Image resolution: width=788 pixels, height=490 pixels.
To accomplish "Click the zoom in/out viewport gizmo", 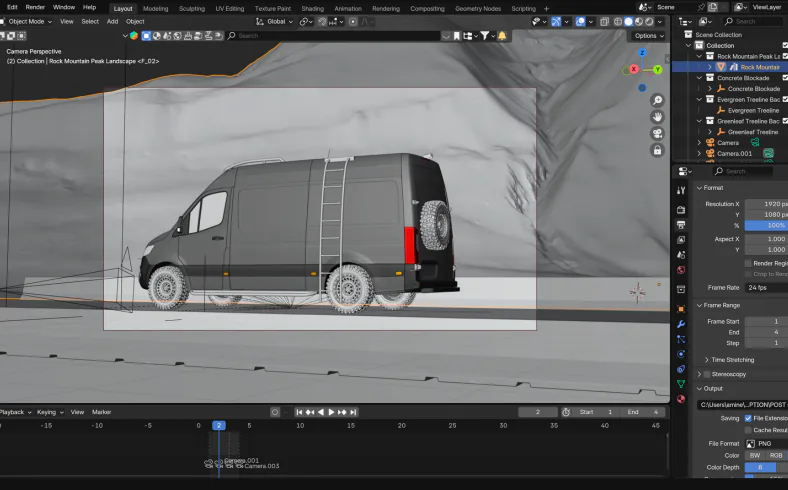I will (x=657, y=101).
